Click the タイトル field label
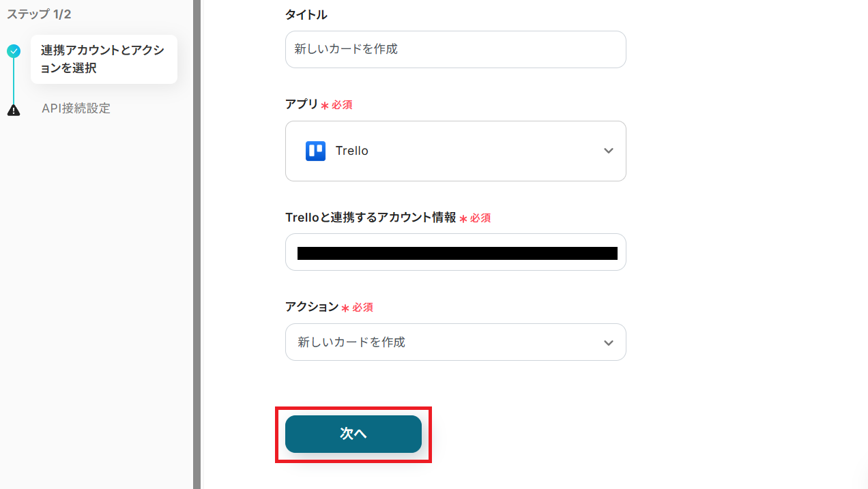 306,15
